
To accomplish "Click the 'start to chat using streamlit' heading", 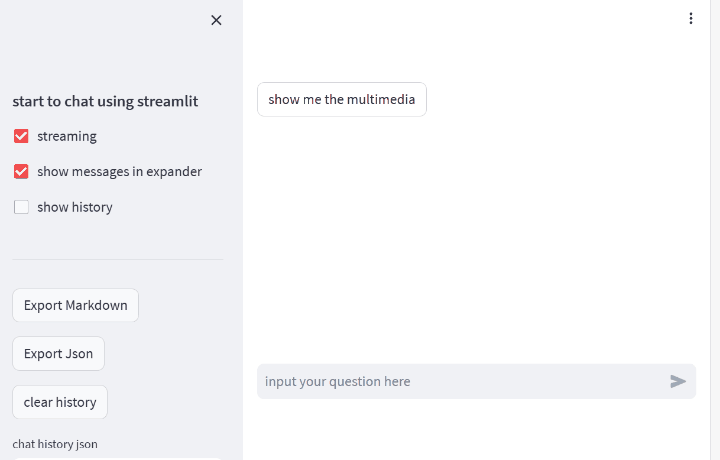I will [x=105, y=101].
